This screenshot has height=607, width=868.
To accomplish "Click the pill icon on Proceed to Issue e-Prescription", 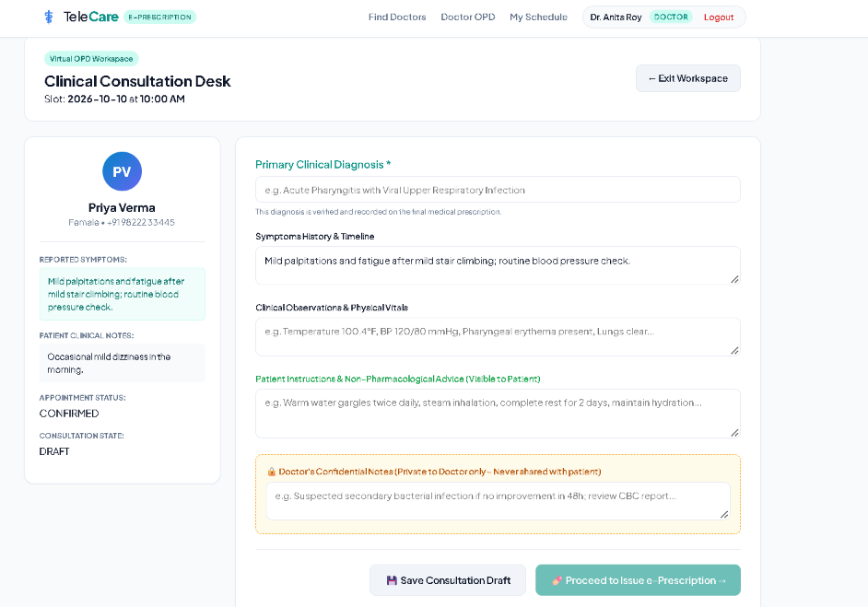I will 557,580.
